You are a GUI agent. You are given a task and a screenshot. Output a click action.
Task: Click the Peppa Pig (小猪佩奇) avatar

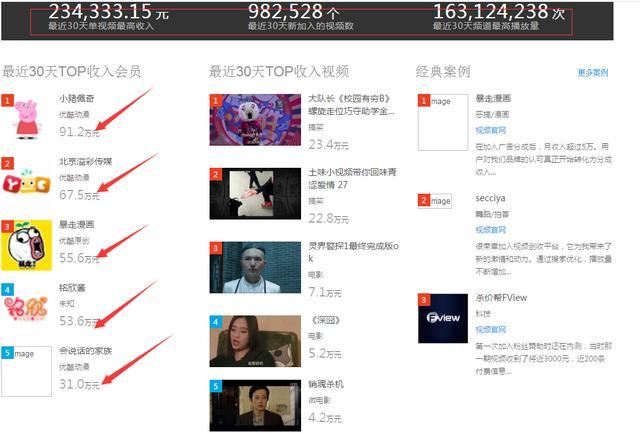27,119
